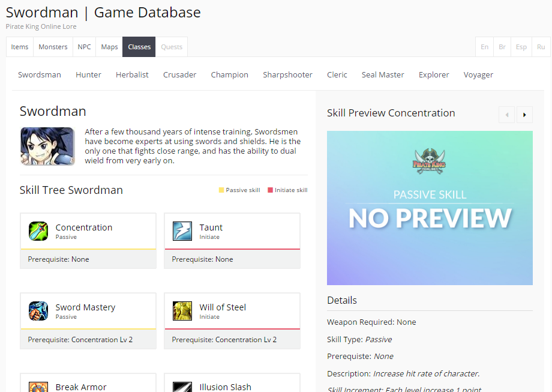Click the Description hit rate text
552x392 pixels.
403,373
